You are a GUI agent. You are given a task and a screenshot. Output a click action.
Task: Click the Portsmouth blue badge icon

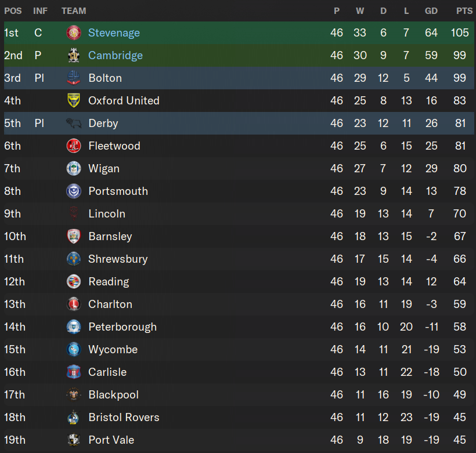tap(74, 191)
